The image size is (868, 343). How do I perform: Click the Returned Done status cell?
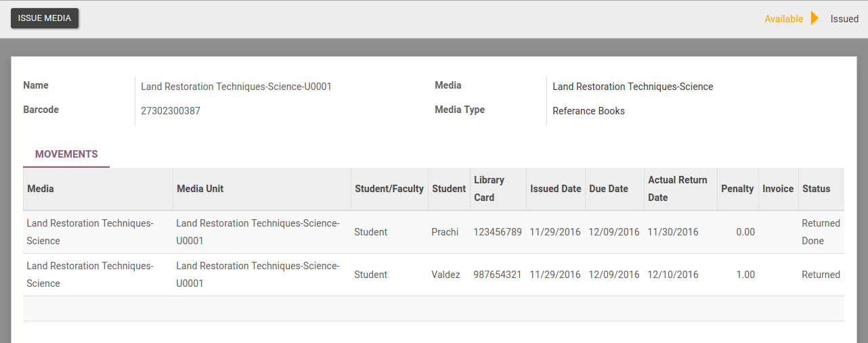(x=820, y=232)
